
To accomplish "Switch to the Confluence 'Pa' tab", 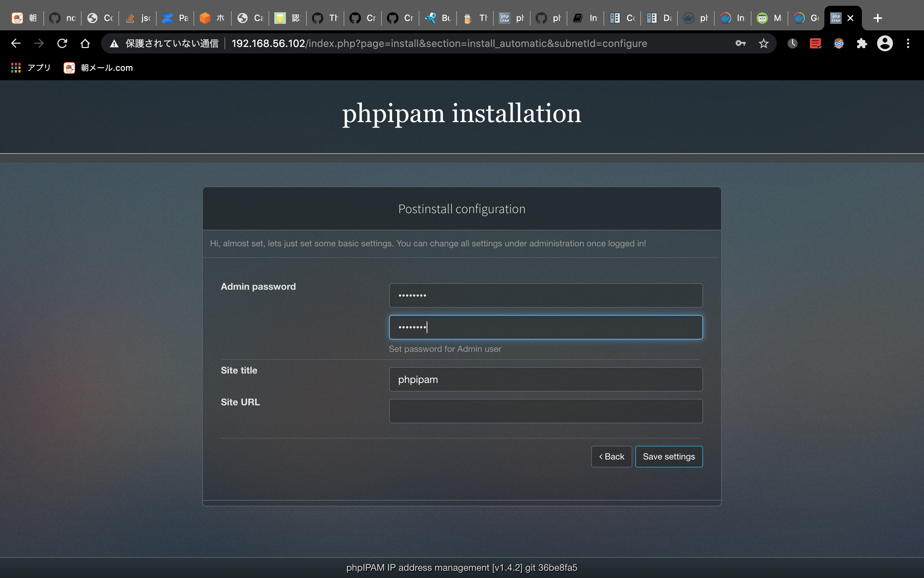I will [175, 18].
